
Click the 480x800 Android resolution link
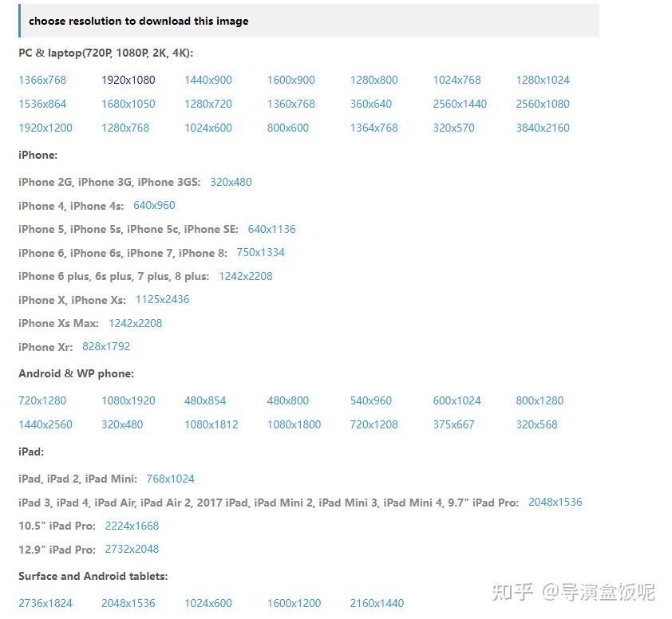tap(288, 401)
